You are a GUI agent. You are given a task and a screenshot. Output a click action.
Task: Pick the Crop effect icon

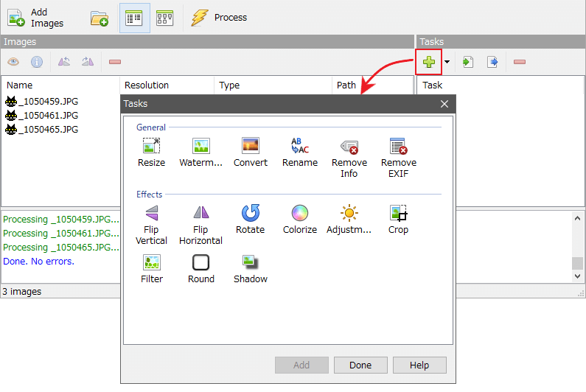coord(398,214)
